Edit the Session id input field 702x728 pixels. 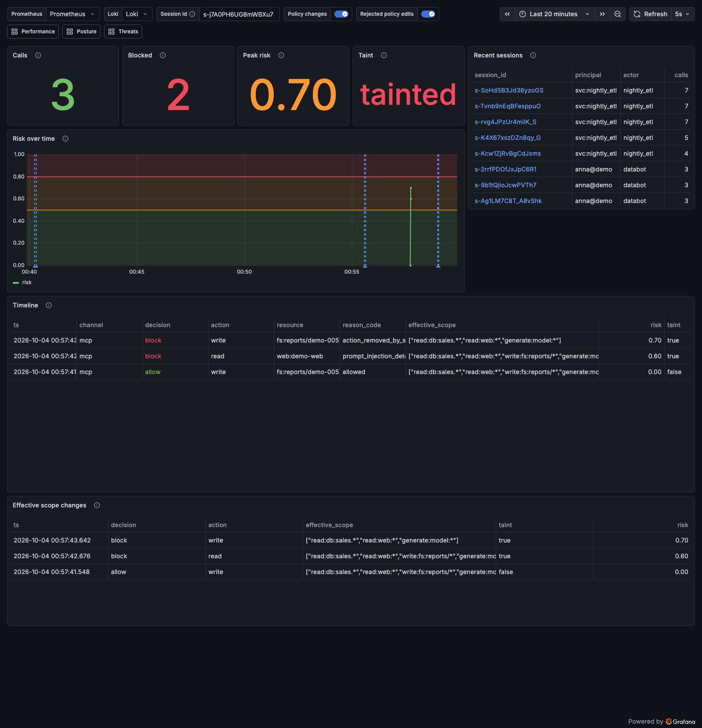click(x=239, y=14)
